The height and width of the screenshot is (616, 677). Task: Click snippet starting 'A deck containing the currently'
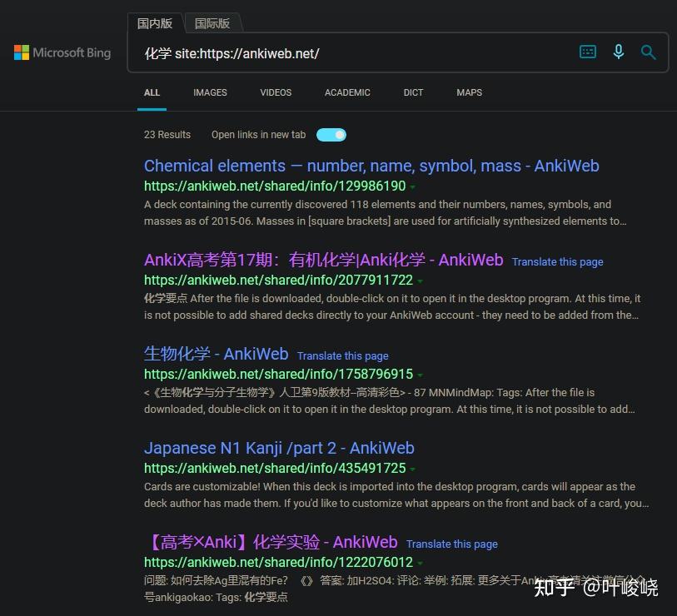click(385, 213)
